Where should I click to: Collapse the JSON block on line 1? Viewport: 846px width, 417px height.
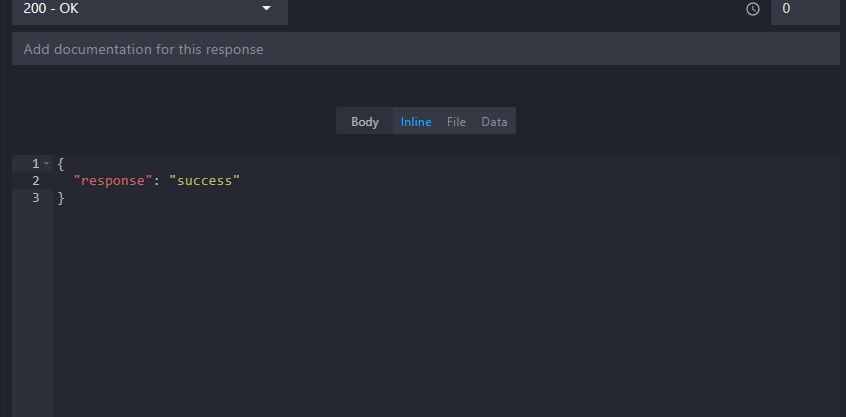tap(47, 163)
